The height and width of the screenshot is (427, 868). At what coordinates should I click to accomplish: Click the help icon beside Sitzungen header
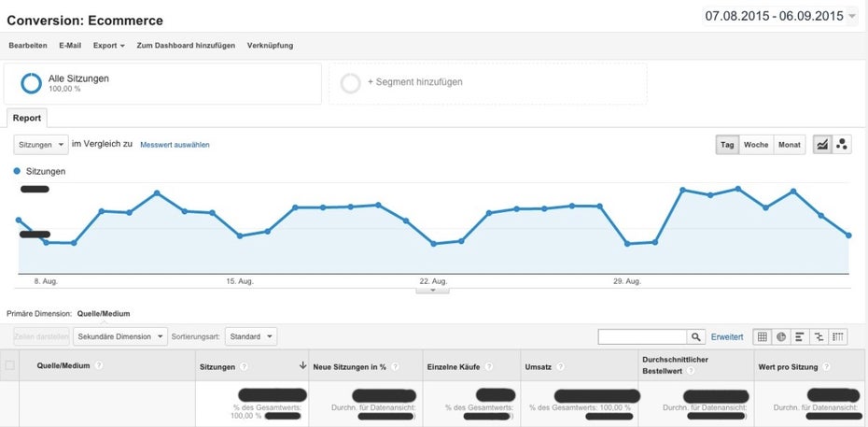245,367
